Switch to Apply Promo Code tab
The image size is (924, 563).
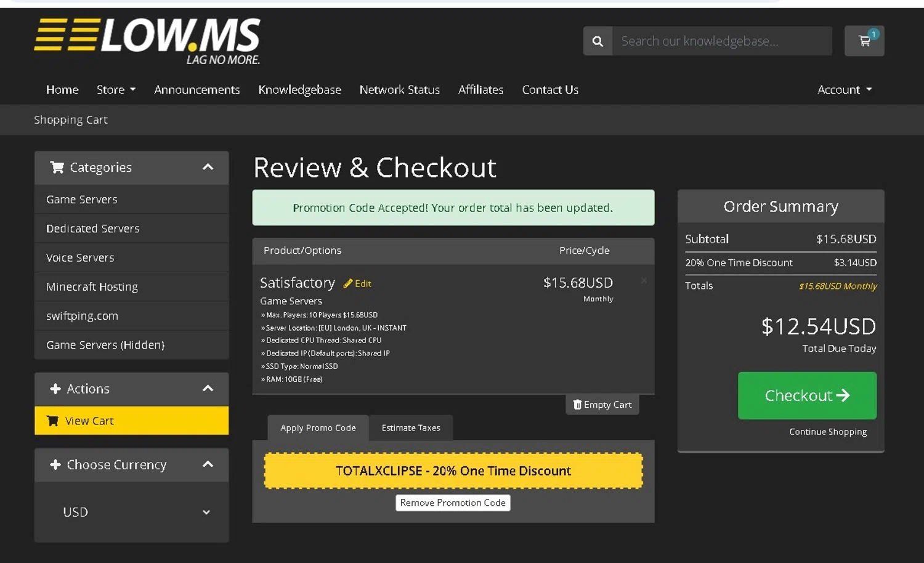pos(318,428)
